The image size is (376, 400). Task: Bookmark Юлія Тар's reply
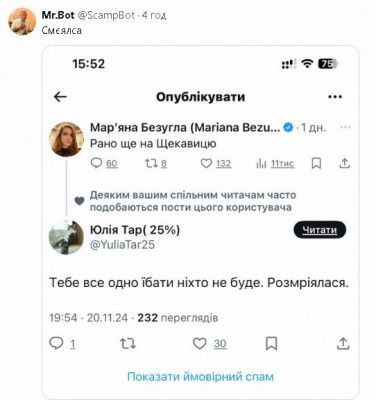click(271, 344)
